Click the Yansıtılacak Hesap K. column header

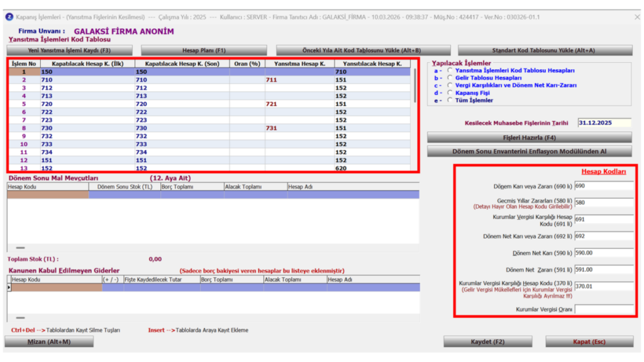(x=372, y=63)
